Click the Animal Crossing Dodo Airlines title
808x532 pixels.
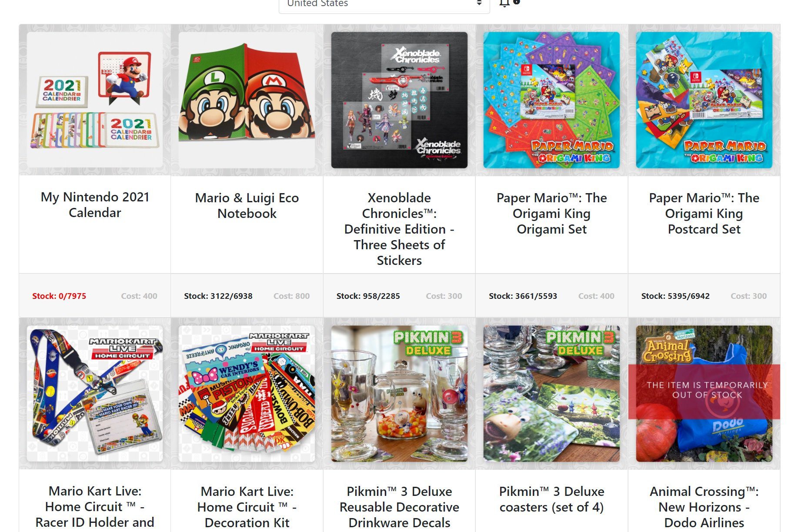click(704, 507)
